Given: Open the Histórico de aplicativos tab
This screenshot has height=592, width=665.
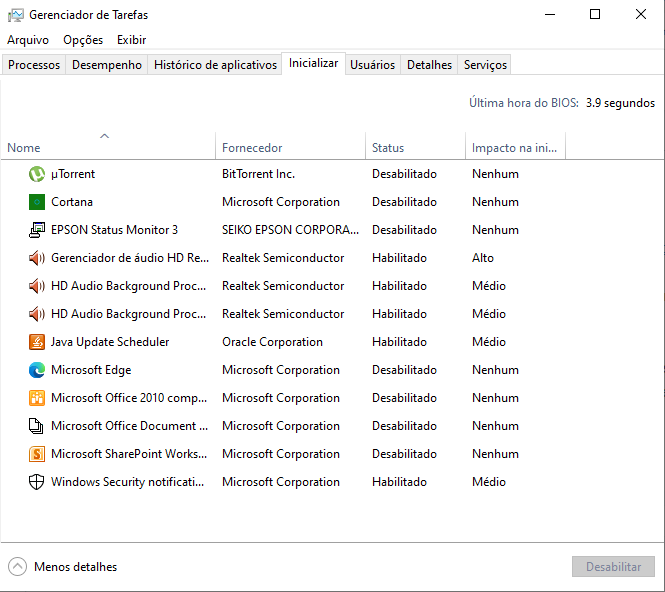Looking at the screenshot, I should (215, 65).
